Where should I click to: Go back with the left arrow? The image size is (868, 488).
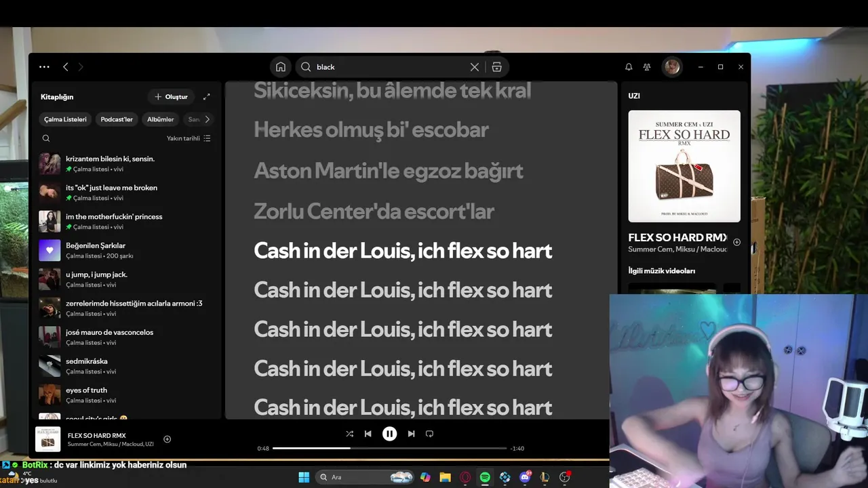pos(66,67)
